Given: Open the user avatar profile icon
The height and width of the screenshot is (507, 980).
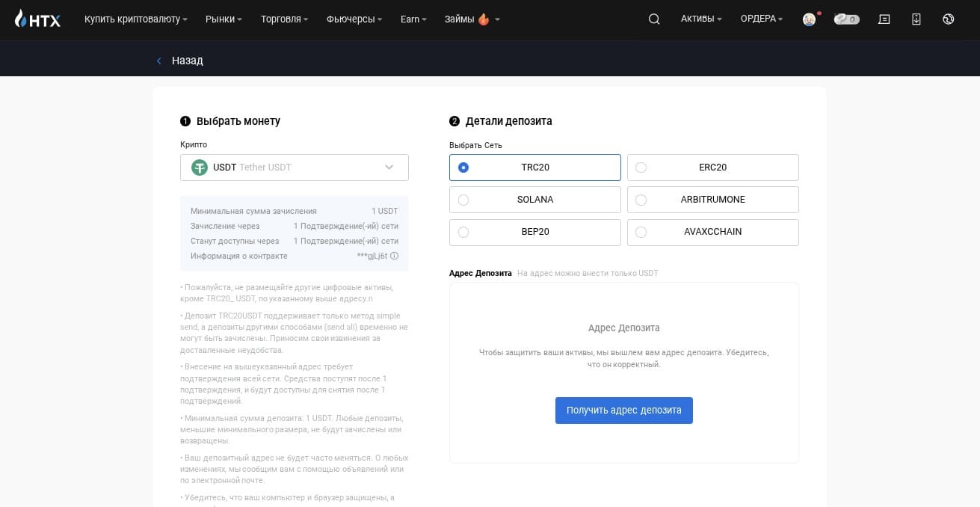Looking at the screenshot, I should [809, 19].
